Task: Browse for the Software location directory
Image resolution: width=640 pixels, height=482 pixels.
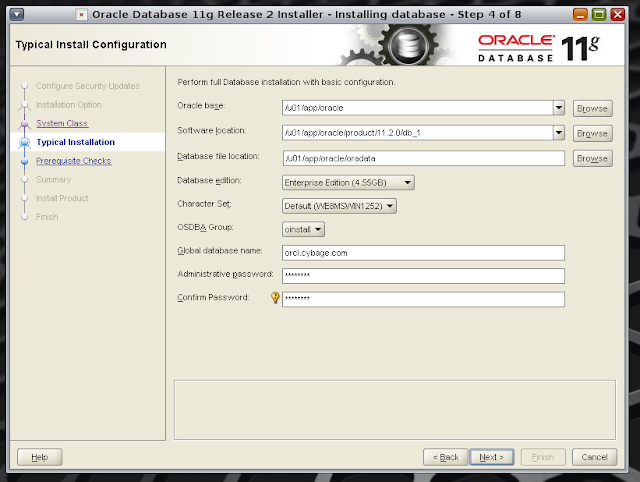Action: 592,133
